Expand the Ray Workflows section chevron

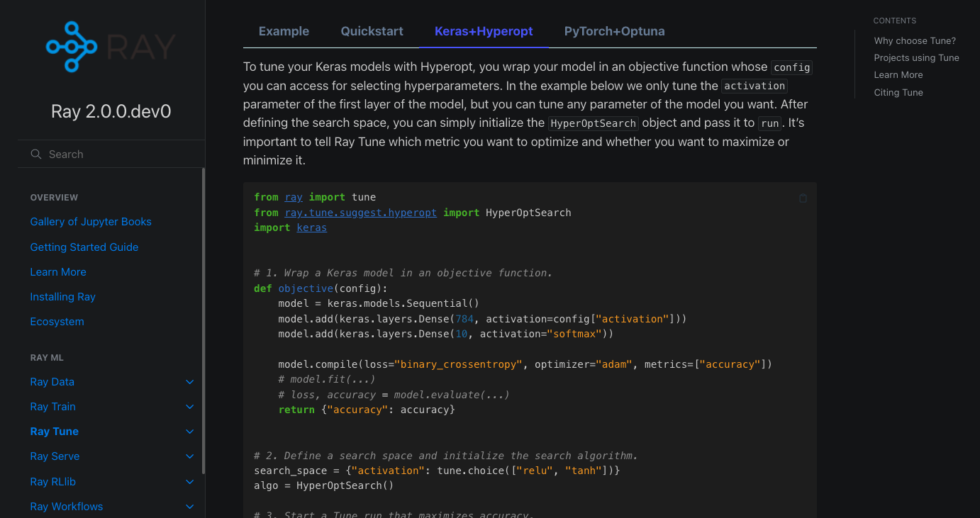click(x=189, y=507)
